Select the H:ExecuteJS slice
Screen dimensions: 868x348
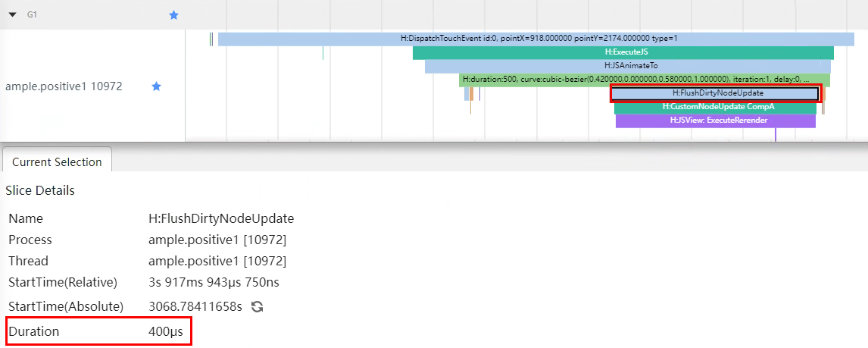coord(623,52)
